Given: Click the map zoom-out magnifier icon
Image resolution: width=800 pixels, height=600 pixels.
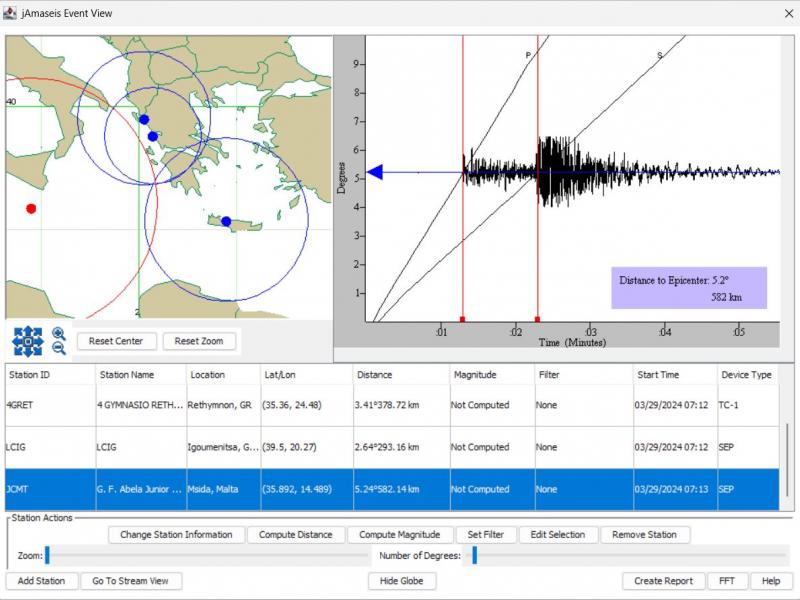Looking at the screenshot, I should pos(59,348).
